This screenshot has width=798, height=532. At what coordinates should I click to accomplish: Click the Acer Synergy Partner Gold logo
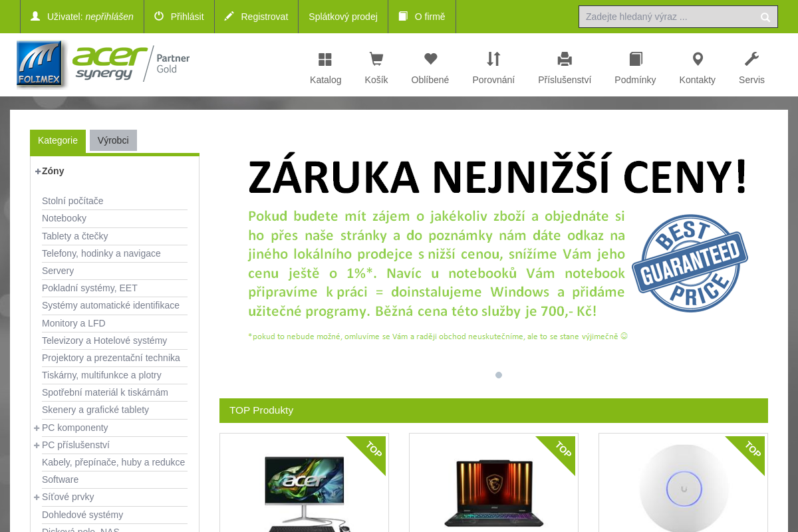(132, 64)
